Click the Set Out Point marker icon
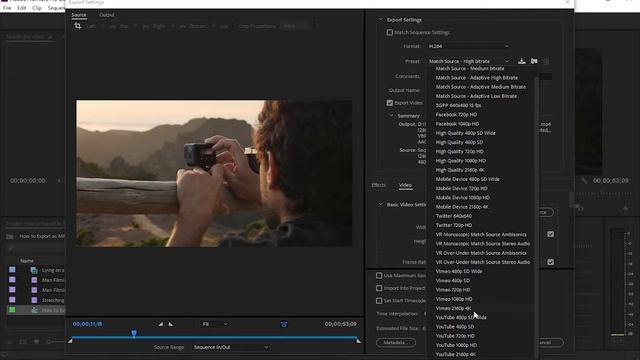Screen dimensions: 640x360 (171, 324)
